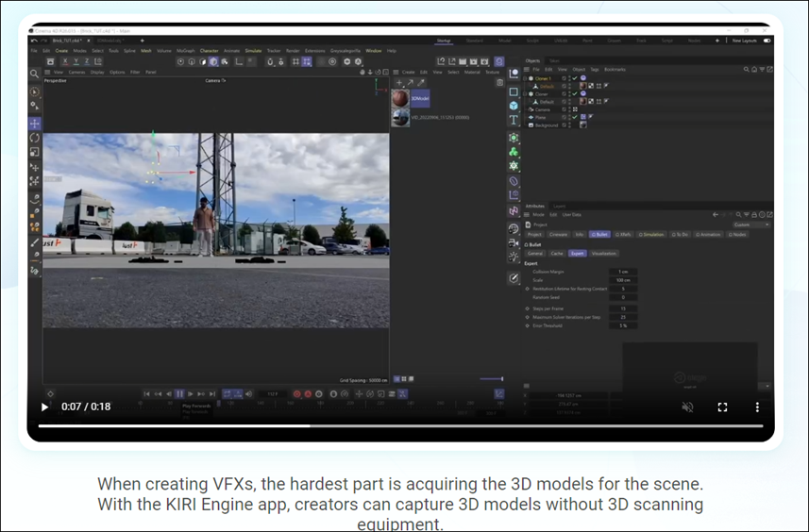Click the coordinate system icon beside Z

coord(98,61)
